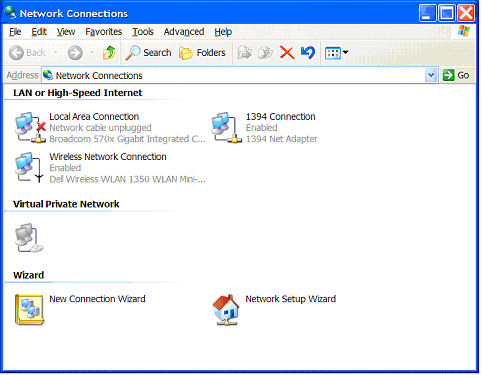Open the Tools menu
The image size is (482, 375).
(143, 32)
